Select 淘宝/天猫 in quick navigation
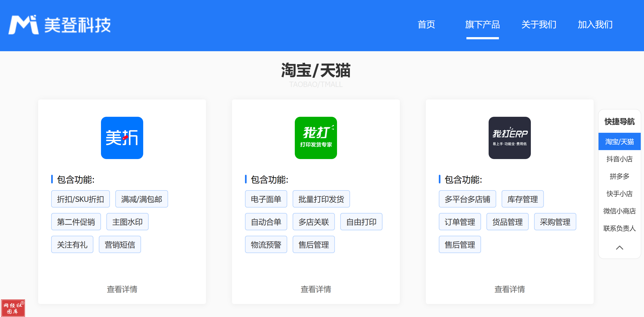Viewport: 644px width, 317px height. pyautogui.click(x=620, y=141)
